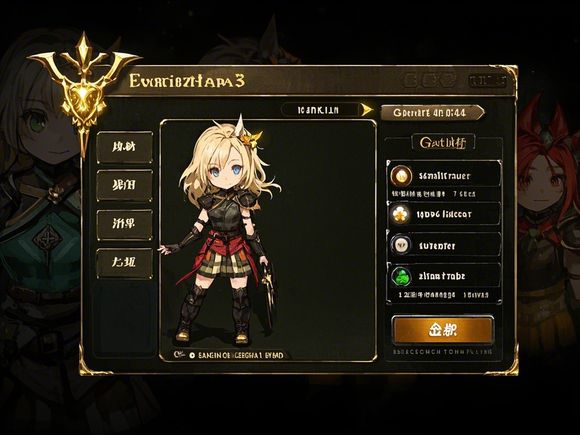Screen dimensions: 580x435
Task: Select the green clover row label
Action: click(442, 276)
